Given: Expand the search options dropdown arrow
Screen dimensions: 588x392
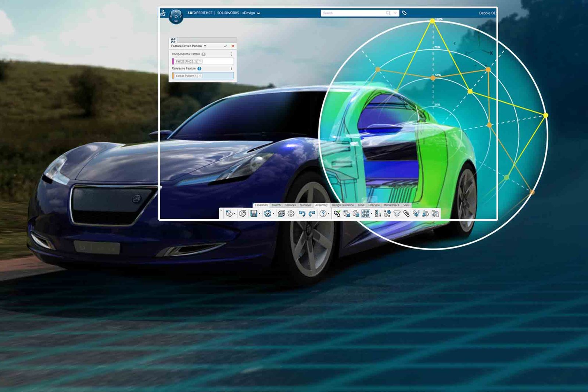Looking at the screenshot, I should tap(395, 13).
